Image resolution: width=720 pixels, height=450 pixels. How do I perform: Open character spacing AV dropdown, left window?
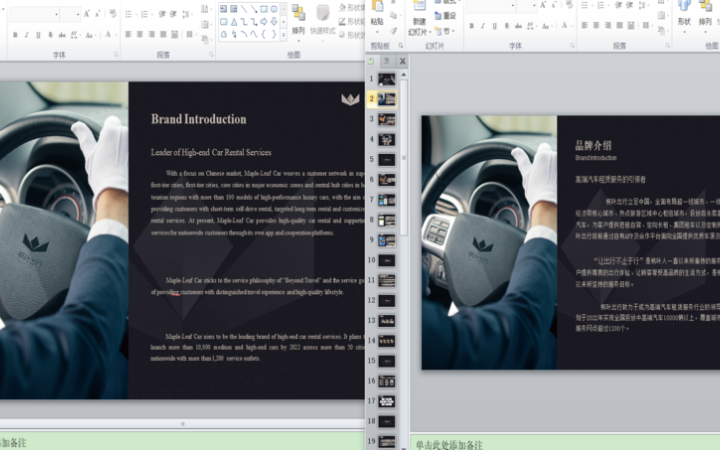(74, 35)
